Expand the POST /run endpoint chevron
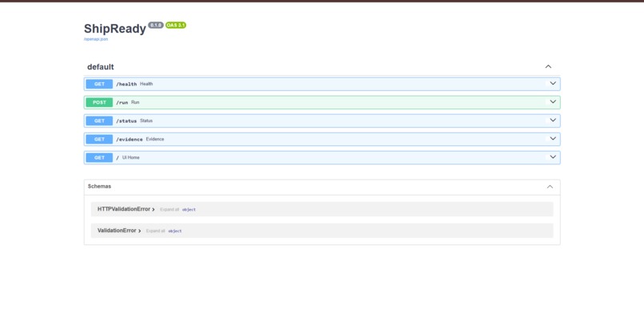Viewport: 644px width, 316px height. click(553, 102)
